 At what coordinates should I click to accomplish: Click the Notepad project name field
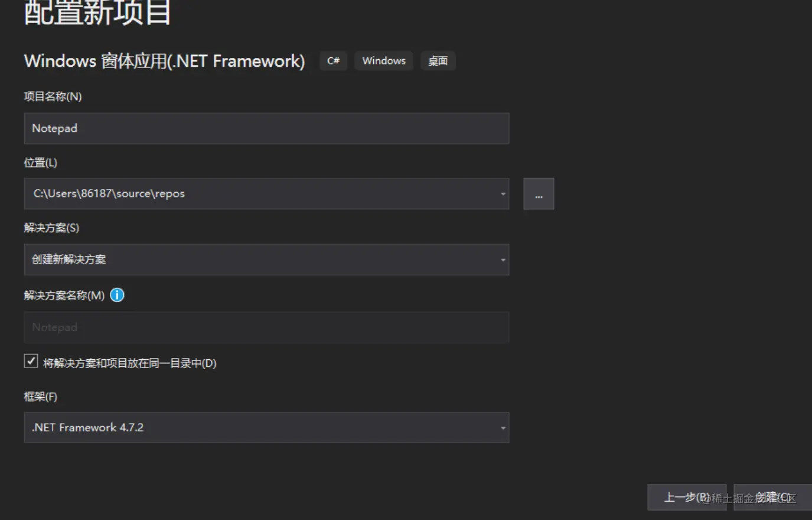coord(266,128)
